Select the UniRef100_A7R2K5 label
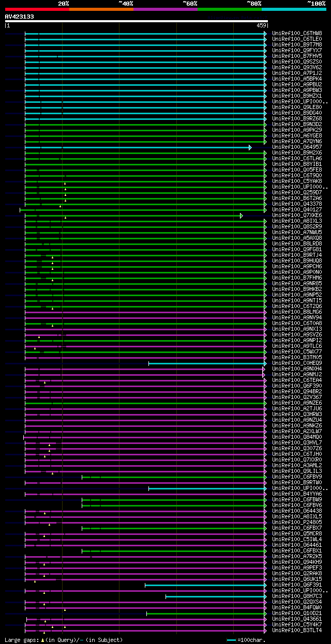 [297, 556]
